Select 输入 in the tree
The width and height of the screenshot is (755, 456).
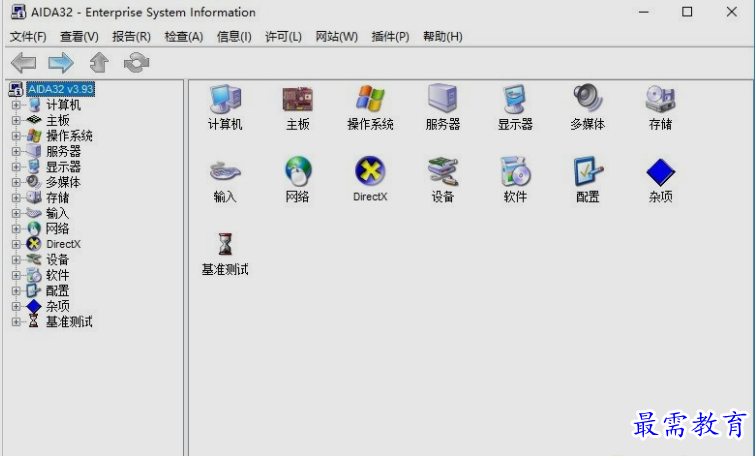pyautogui.click(x=57, y=213)
